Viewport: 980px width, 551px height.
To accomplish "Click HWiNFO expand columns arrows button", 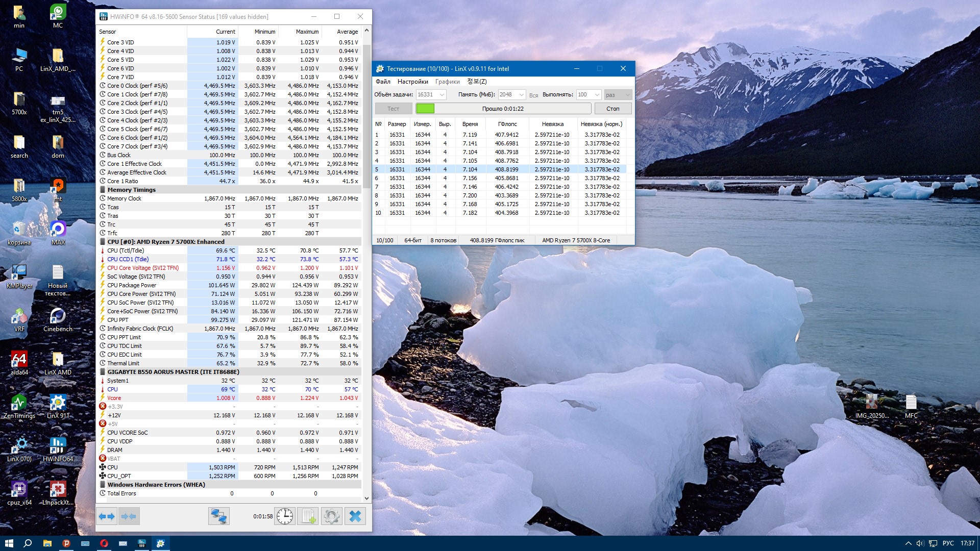I will [107, 517].
